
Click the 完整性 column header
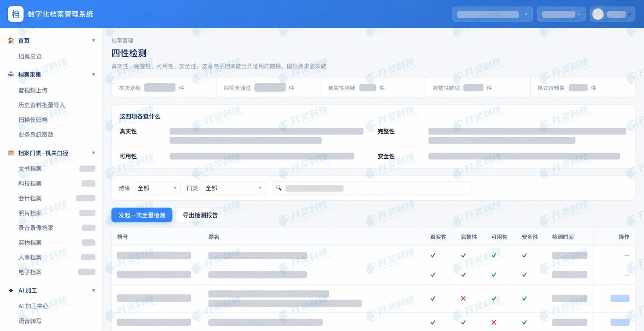pos(468,237)
